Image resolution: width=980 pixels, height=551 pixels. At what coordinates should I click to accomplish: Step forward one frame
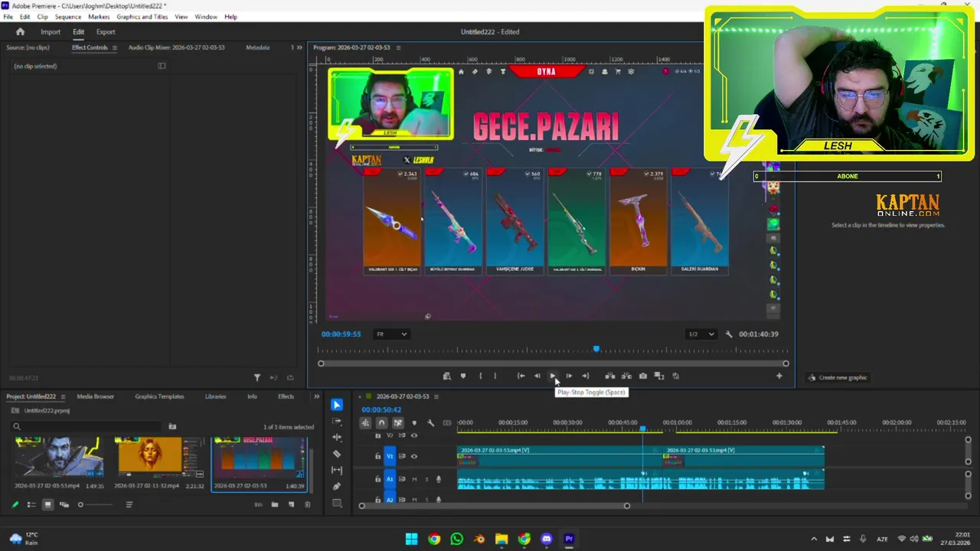tap(569, 376)
